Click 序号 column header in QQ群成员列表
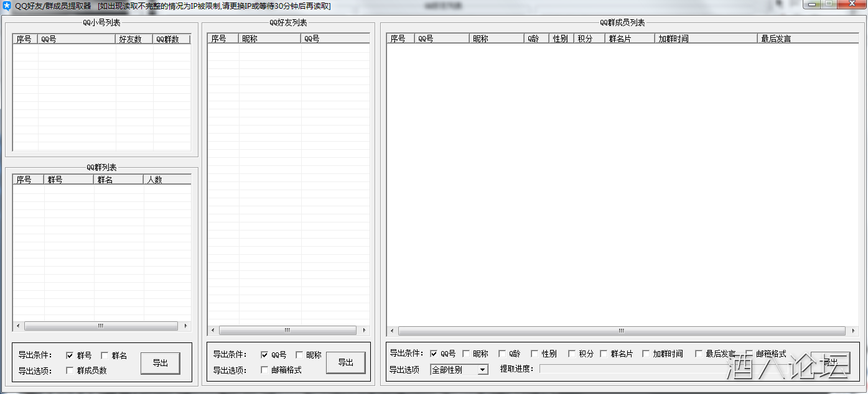The width and height of the screenshot is (868, 394). pyautogui.click(x=401, y=39)
